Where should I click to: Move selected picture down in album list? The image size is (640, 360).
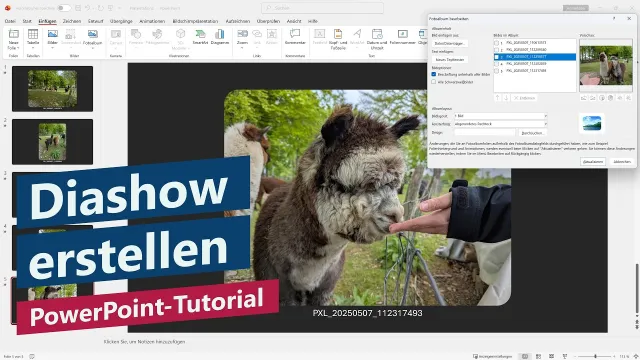pyautogui.click(x=506, y=98)
